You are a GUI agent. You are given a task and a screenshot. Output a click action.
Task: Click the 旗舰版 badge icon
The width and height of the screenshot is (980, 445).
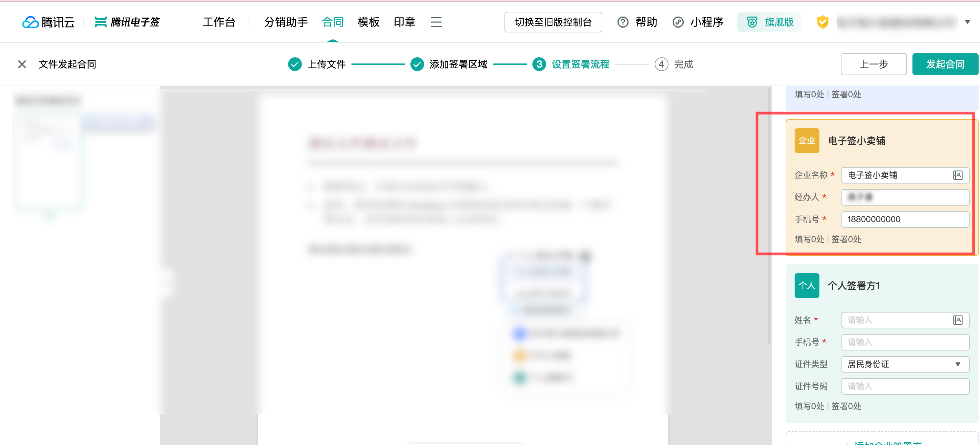pos(752,22)
